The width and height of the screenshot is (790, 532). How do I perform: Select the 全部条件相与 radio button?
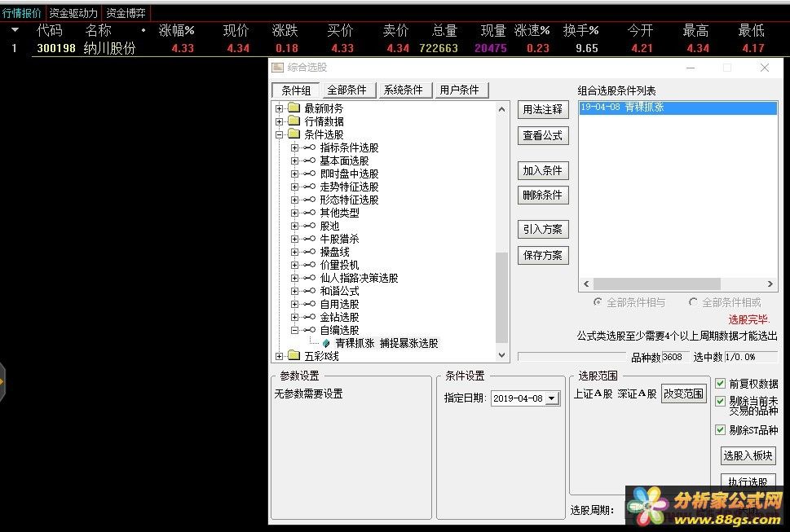point(598,302)
